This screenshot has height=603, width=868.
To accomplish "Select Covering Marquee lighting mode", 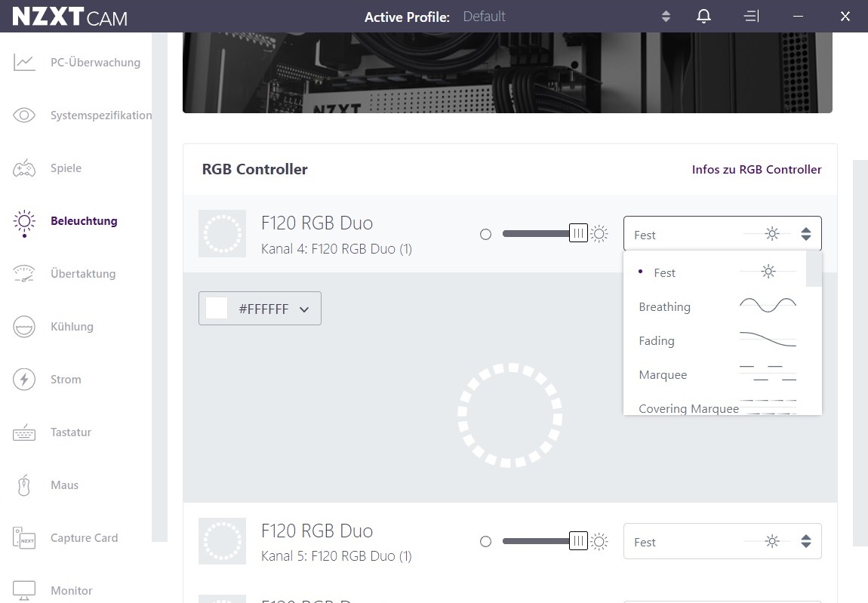I will pyautogui.click(x=715, y=406).
